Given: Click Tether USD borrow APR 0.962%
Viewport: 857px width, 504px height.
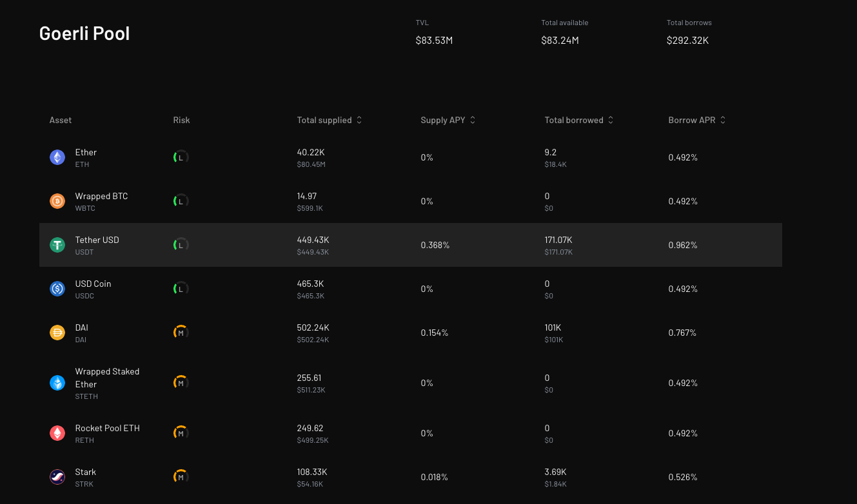Looking at the screenshot, I should 683,245.
